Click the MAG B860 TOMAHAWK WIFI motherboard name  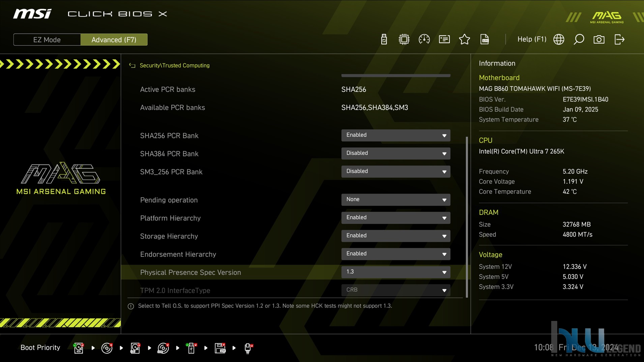pos(535,89)
